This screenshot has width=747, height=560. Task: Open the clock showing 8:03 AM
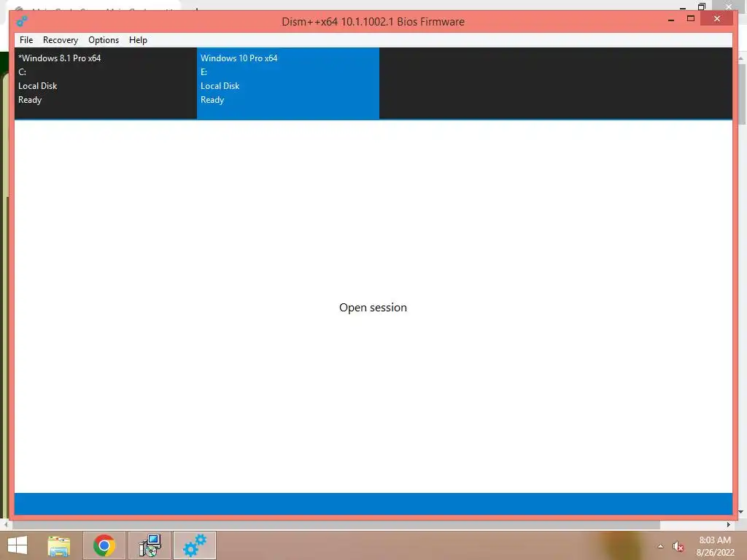(x=715, y=546)
